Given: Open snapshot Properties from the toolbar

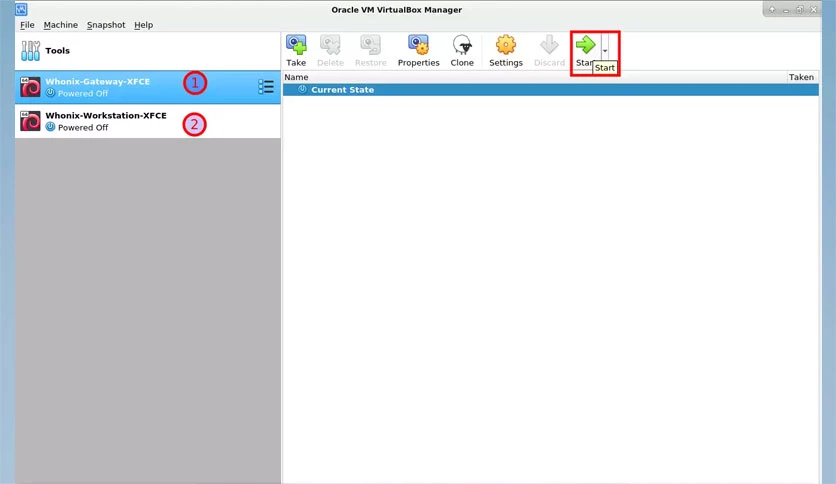Looking at the screenshot, I should coord(419,45).
